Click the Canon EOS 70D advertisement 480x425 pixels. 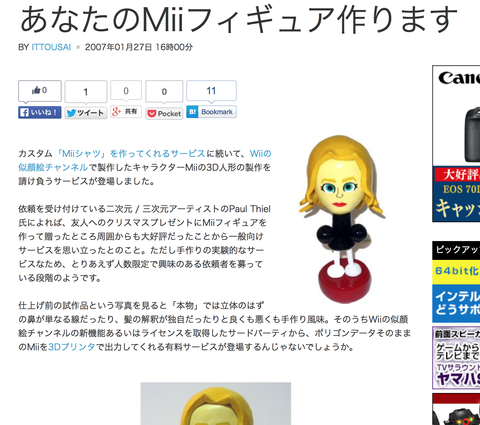[x=456, y=144]
